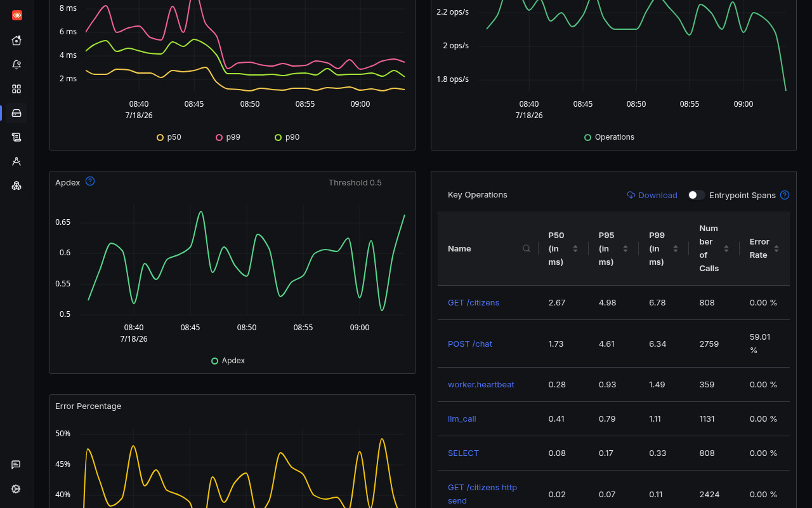Toggle p90 series in latency legend
Image resolution: width=812 pixels, height=508 pixels.
pos(287,137)
